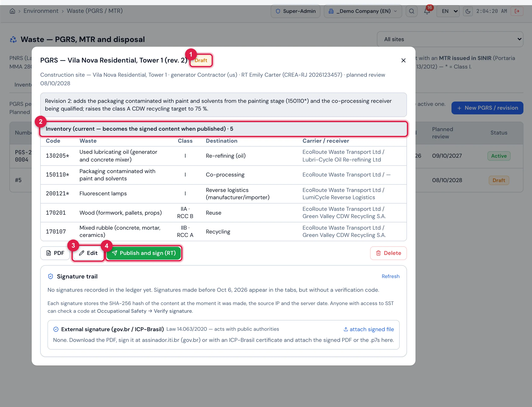Screen dimensions: 532x407
Task: Click Lubri-Cycle Oil Re-refining carrier text
Action: click(341, 160)
